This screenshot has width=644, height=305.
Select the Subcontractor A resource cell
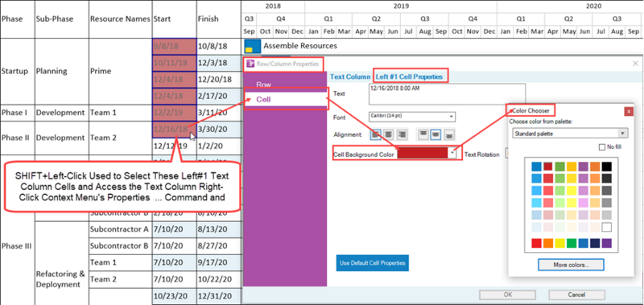(x=120, y=230)
